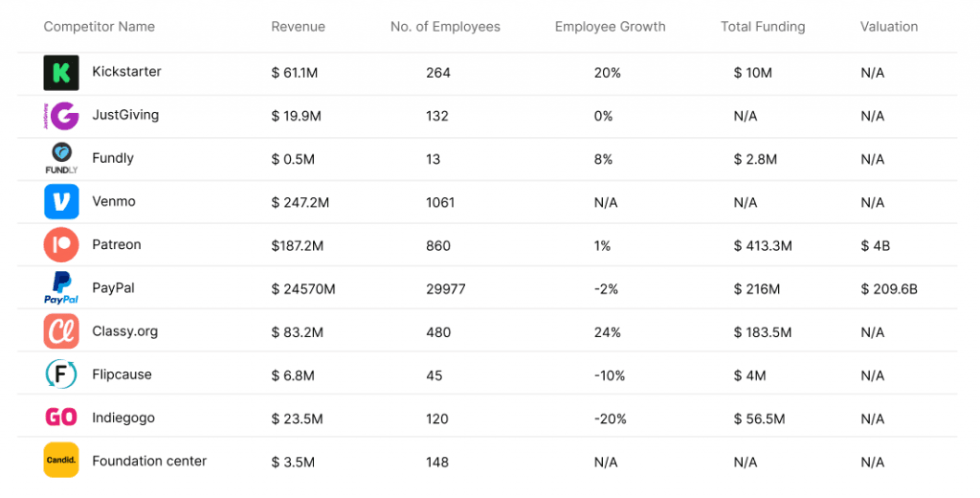
Task: Sort by Revenue column header
Action: point(298,27)
